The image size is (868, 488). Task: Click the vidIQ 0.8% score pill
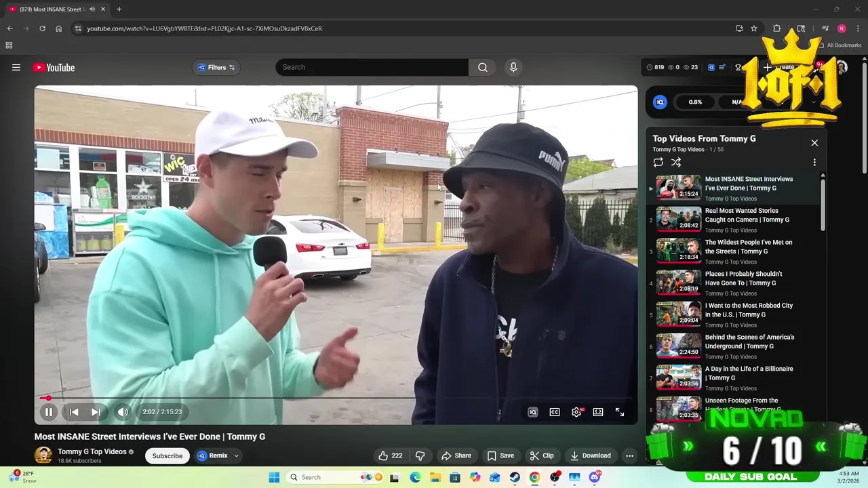(x=695, y=102)
